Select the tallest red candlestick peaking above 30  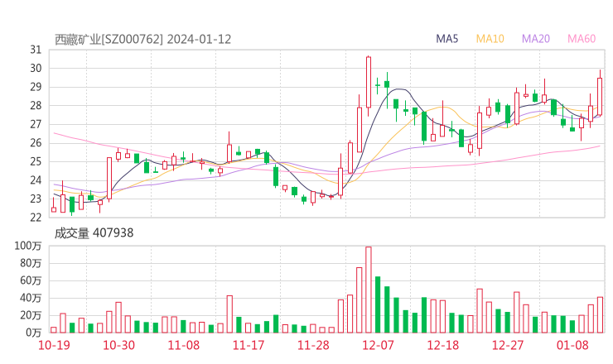click(369, 86)
